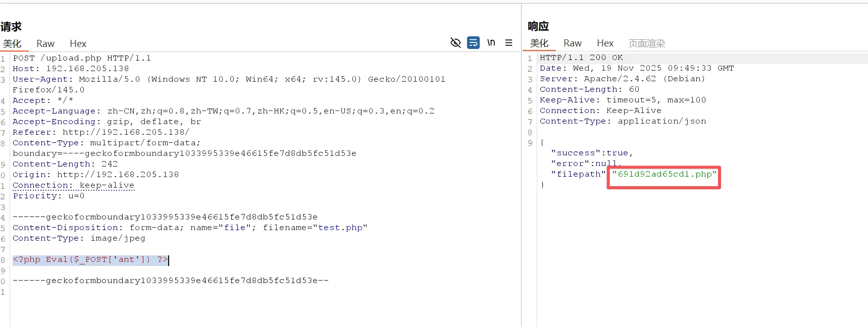This screenshot has width=868, height=327.
Task: Click the Host: 192.168.205.138 header
Action: 71,69
